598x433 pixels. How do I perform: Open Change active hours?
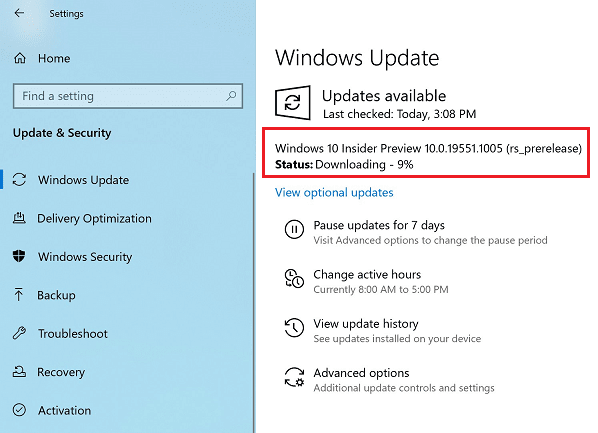tap(367, 274)
